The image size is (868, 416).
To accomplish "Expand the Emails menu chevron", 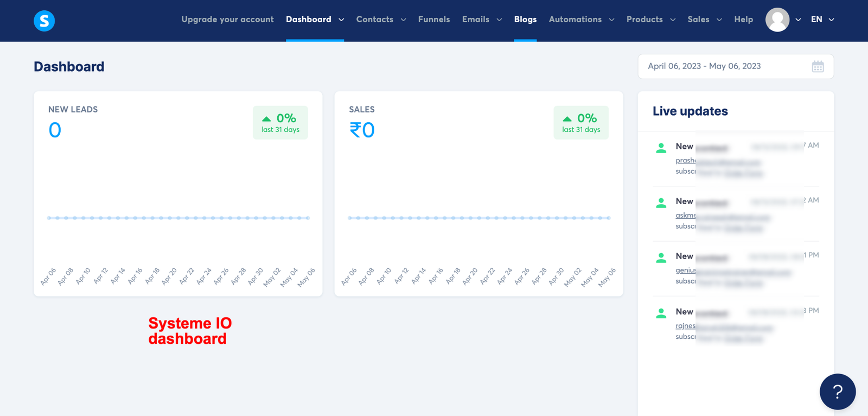I will click(499, 20).
